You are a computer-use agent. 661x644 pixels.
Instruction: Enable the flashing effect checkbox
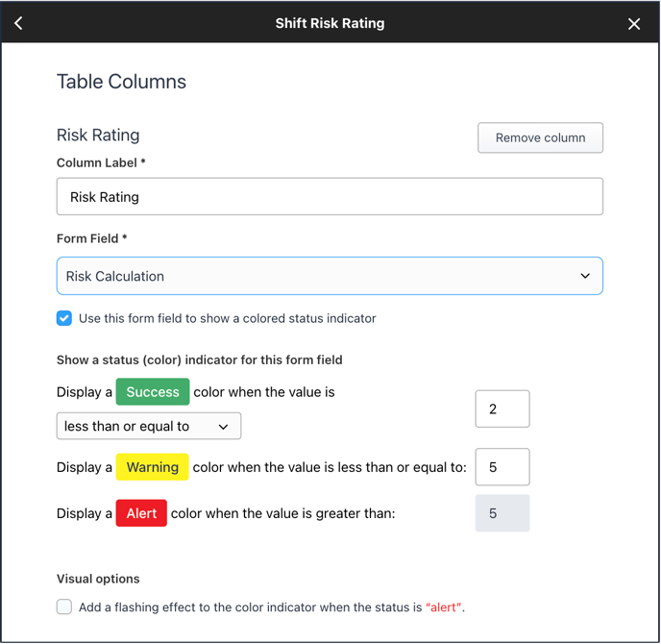pos(64,607)
